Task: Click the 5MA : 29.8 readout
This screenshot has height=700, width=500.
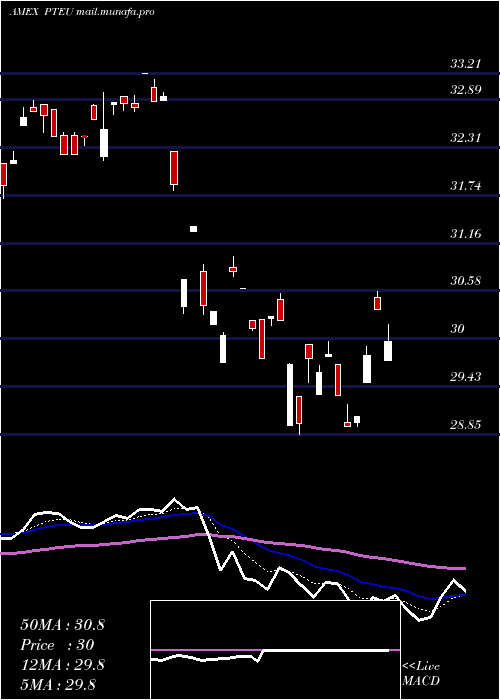Action: 58,685
